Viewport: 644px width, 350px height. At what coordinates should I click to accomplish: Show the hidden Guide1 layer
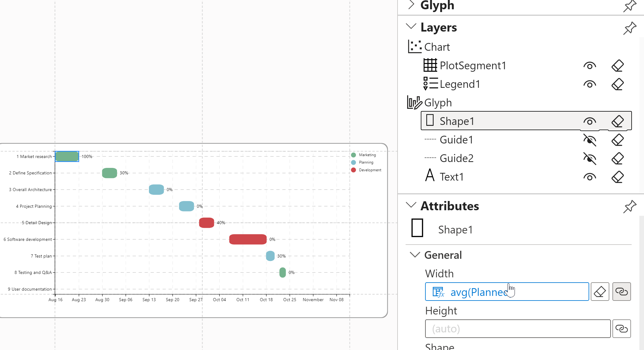click(x=590, y=140)
